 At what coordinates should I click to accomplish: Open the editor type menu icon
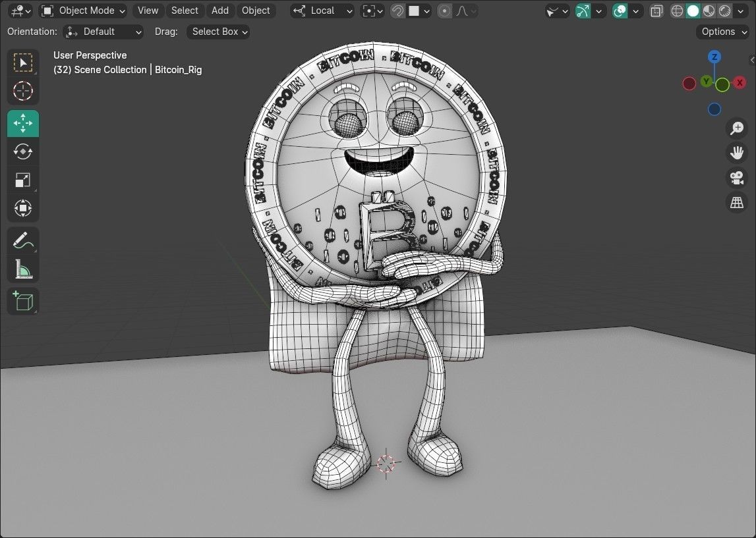pos(21,11)
